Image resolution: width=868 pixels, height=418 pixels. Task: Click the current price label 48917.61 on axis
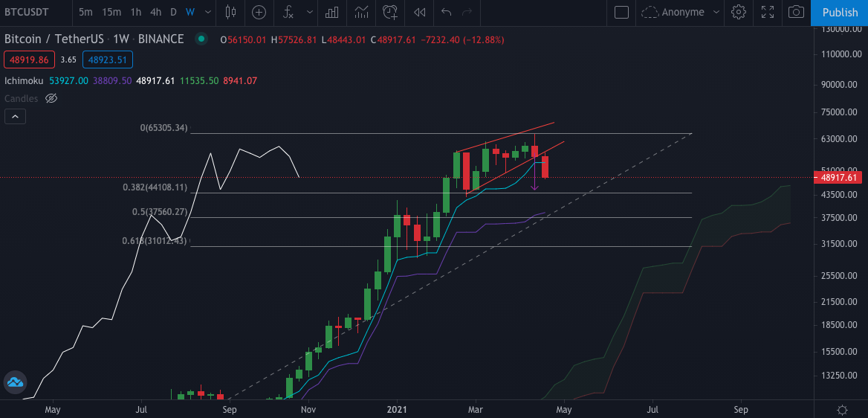pos(839,178)
